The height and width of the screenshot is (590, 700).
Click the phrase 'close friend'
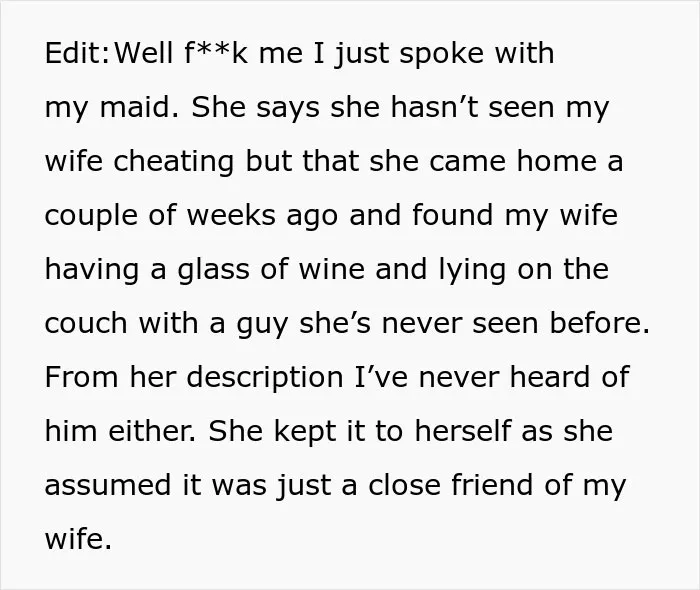(451, 485)
